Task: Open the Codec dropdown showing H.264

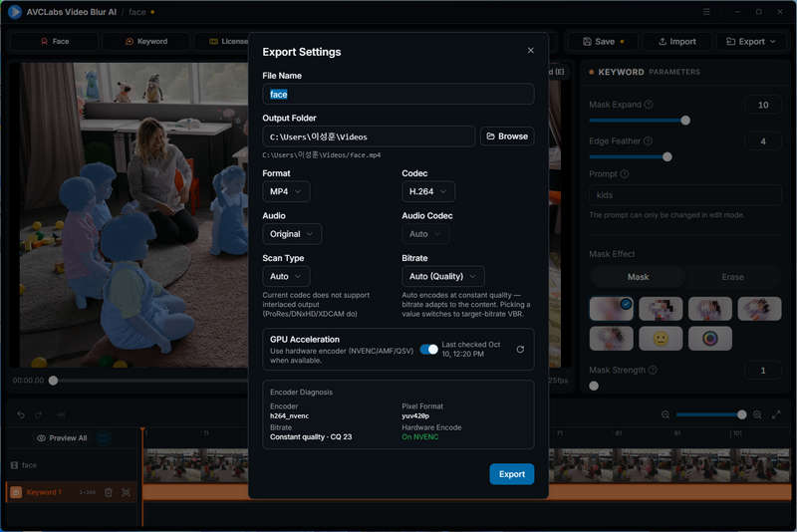Action: click(x=427, y=191)
